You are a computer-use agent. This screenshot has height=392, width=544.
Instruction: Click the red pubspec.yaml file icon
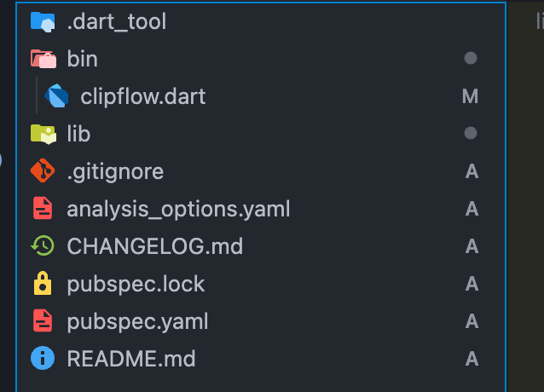[x=43, y=321]
